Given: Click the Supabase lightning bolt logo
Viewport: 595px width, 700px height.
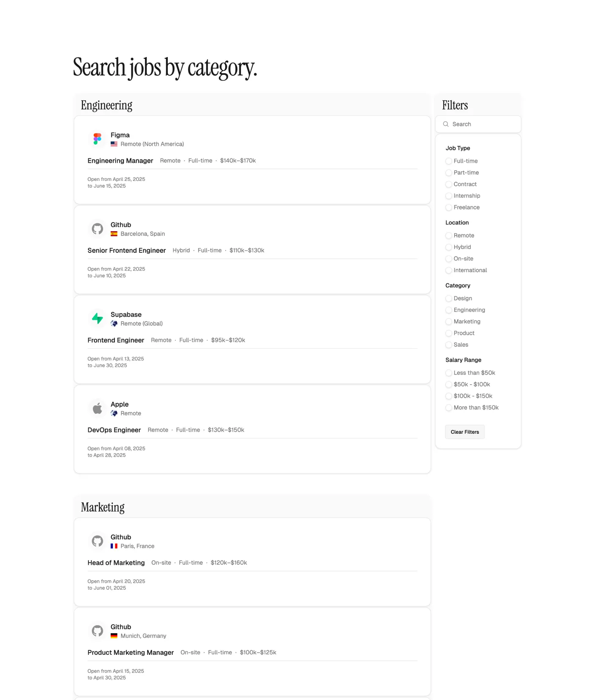Looking at the screenshot, I should (98, 318).
